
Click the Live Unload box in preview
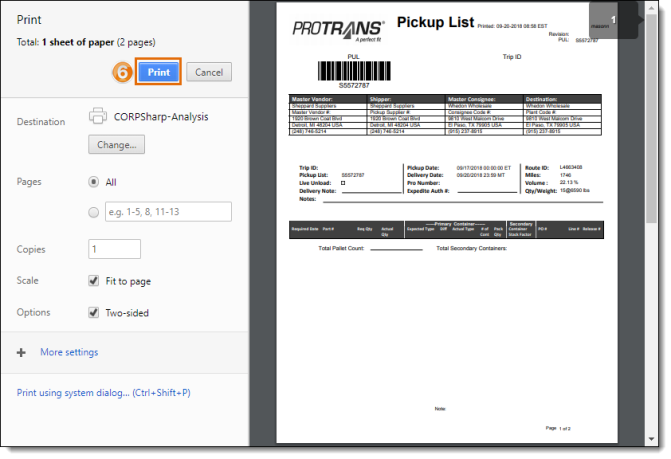point(343,184)
